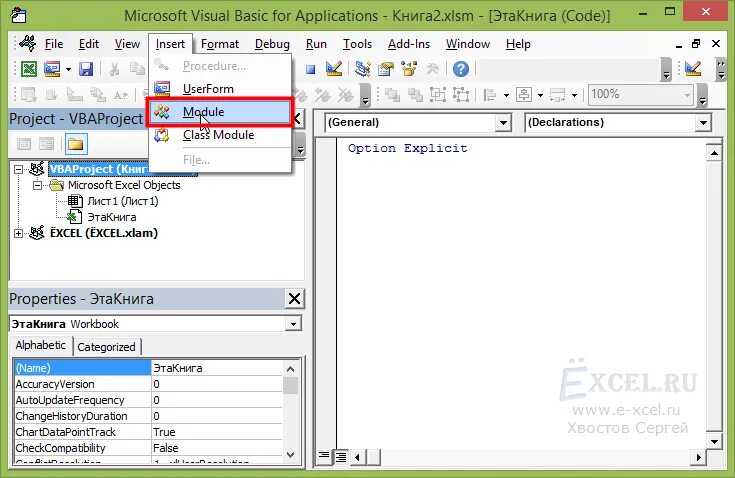
Task: Open the Center Horizontally dropdown arrow
Action: point(540,96)
